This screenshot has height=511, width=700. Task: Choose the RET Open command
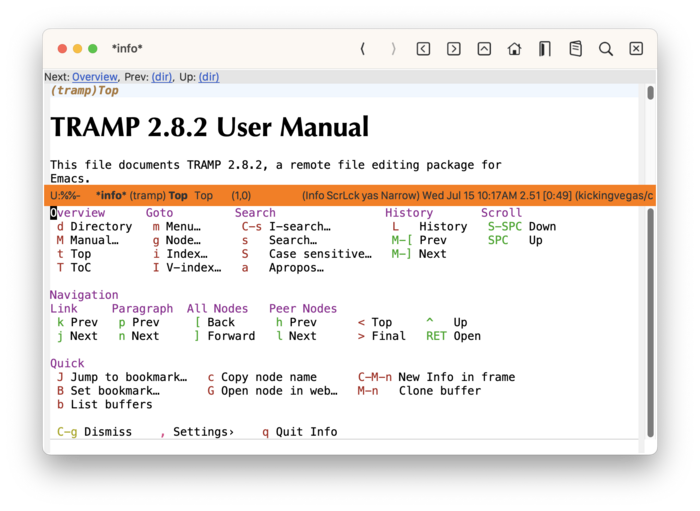tap(453, 336)
